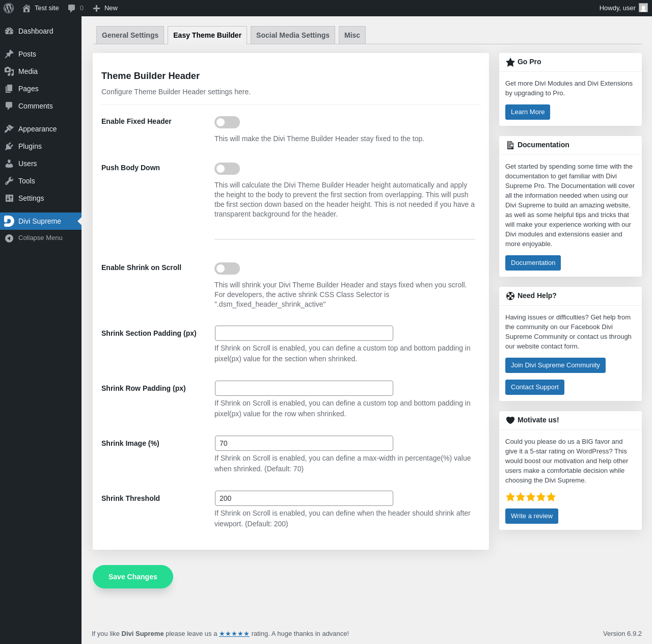
Task: Open Plugins menu item
Action: [41, 146]
